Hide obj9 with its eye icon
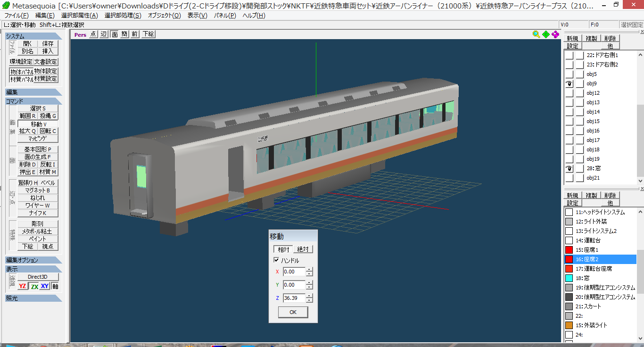 coord(569,83)
